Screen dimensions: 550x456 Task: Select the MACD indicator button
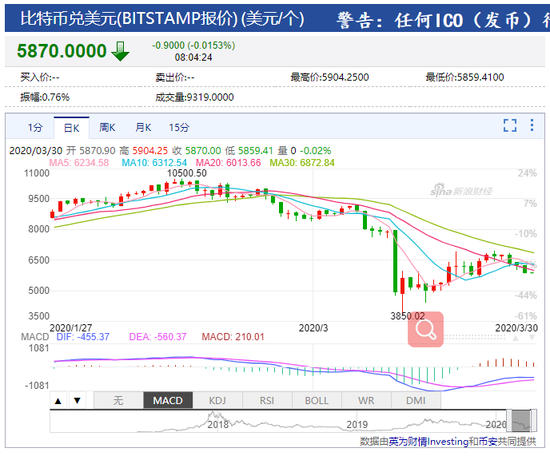168,400
